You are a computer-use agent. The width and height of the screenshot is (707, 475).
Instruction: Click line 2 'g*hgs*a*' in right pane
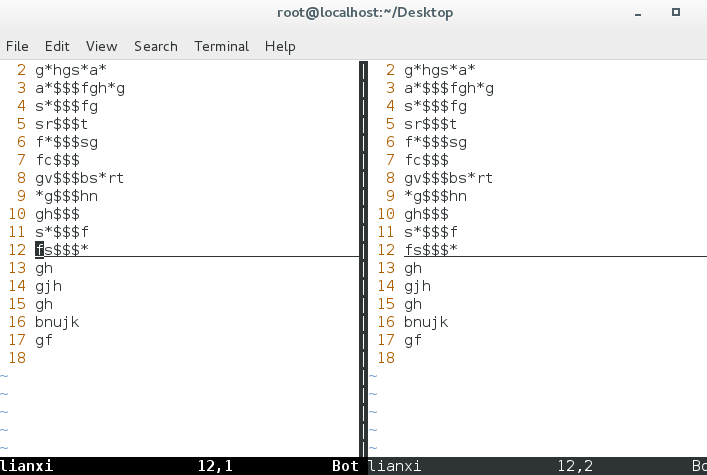pos(440,70)
